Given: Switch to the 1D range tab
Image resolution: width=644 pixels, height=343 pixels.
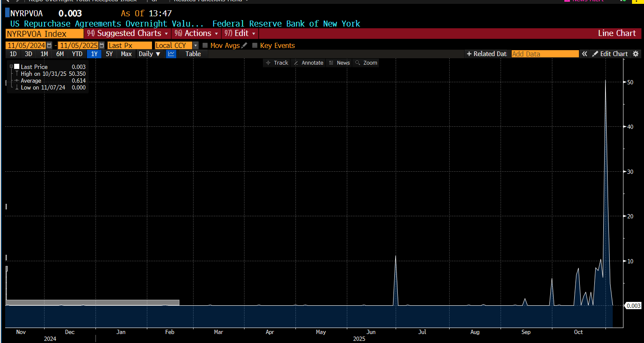Looking at the screenshot, I should pos(13,54).
